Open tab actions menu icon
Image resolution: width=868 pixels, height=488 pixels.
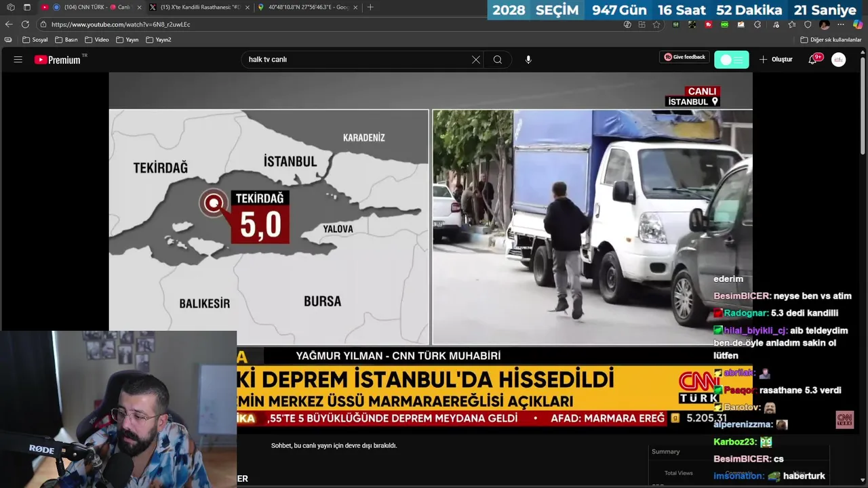[x=27, y=7]
